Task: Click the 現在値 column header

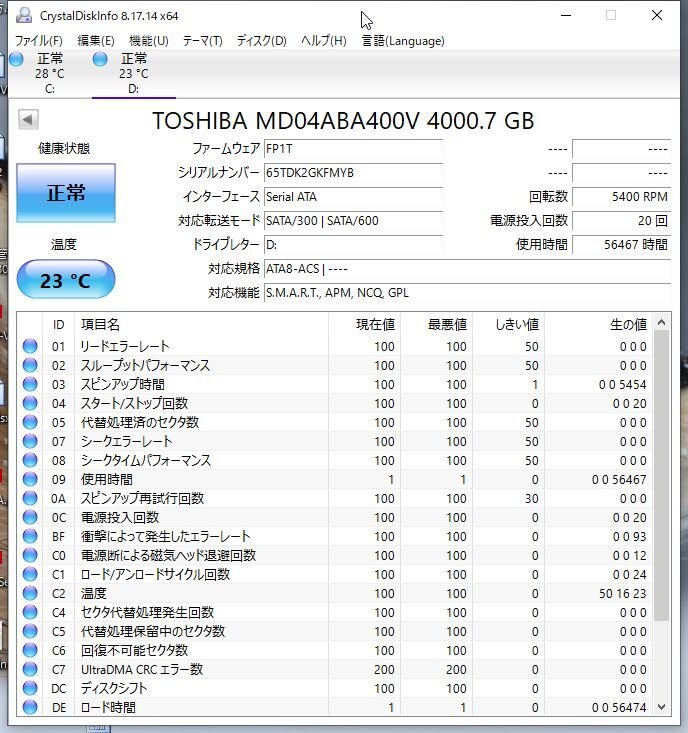Action: click(x=365, y=324)
